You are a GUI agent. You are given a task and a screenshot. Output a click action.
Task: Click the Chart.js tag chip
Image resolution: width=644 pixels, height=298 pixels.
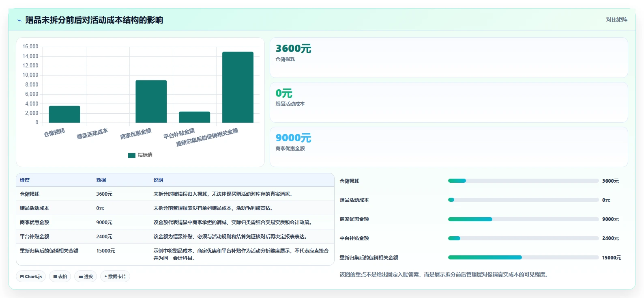point(31,276)
